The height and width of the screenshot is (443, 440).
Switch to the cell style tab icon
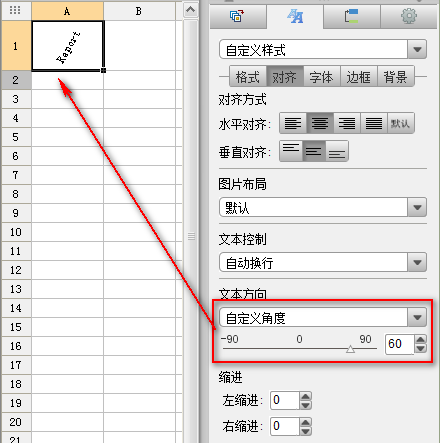[x=295, y=16]
